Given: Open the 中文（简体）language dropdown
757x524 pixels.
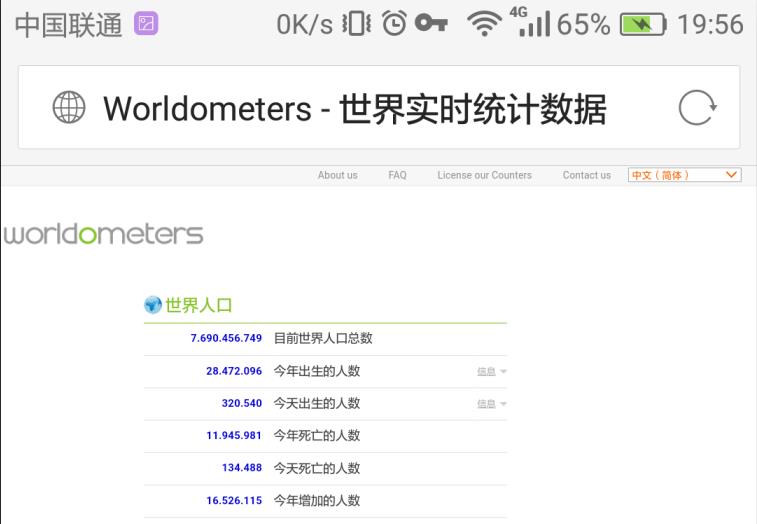Looking at the screenshot, I should [684, 175].
